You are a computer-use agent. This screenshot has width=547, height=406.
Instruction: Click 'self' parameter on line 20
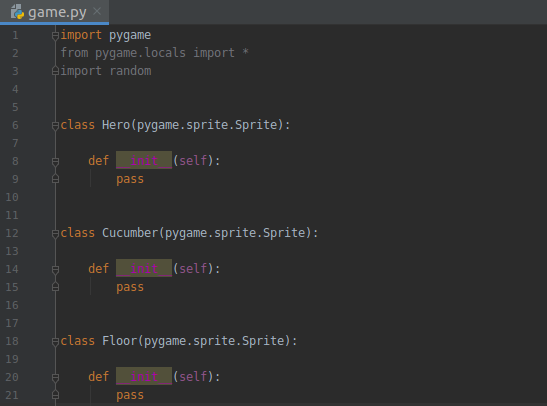point(193,376)
